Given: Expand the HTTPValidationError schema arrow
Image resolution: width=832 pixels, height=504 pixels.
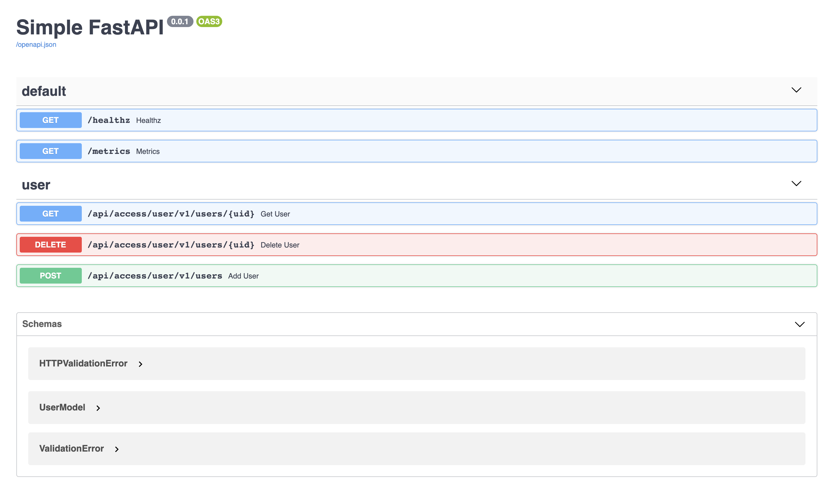Looking at the screenshot, I should coord(140,364).
